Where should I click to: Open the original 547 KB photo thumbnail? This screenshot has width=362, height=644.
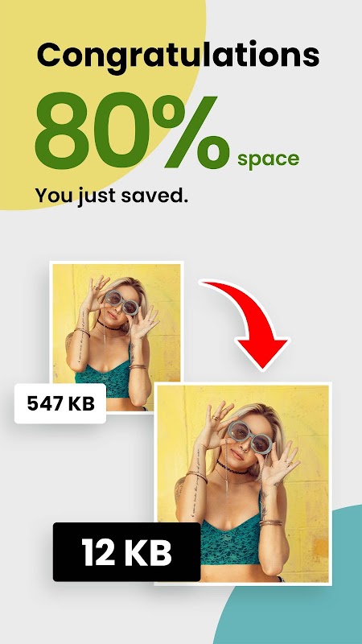tap(117, 336)
